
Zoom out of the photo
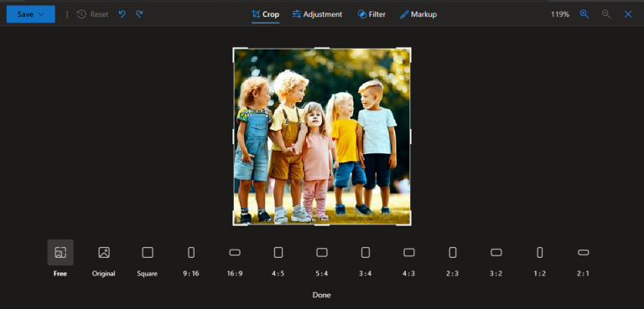tap(605, 14)
